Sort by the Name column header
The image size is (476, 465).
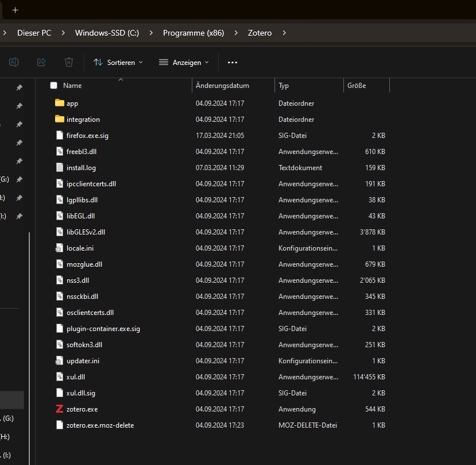[72, 86]
